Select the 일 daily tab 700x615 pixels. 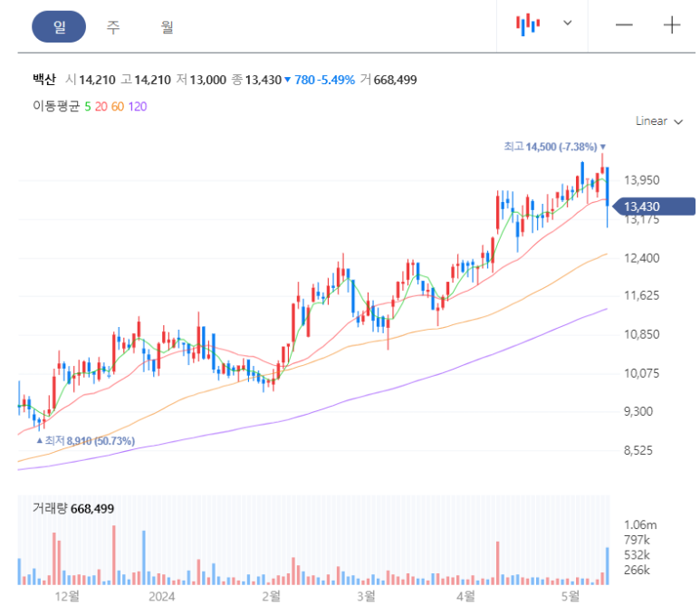pyautogui.click(x=59, y=26)
